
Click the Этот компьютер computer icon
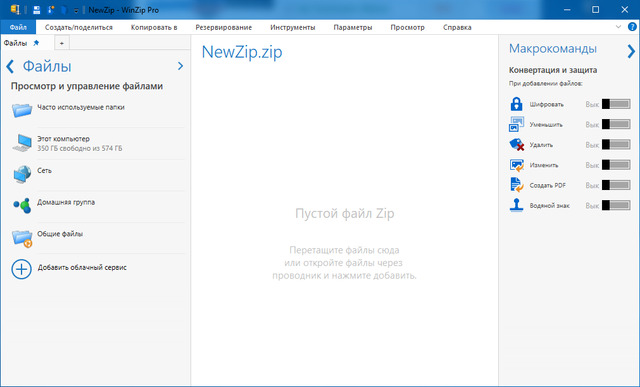22,142
